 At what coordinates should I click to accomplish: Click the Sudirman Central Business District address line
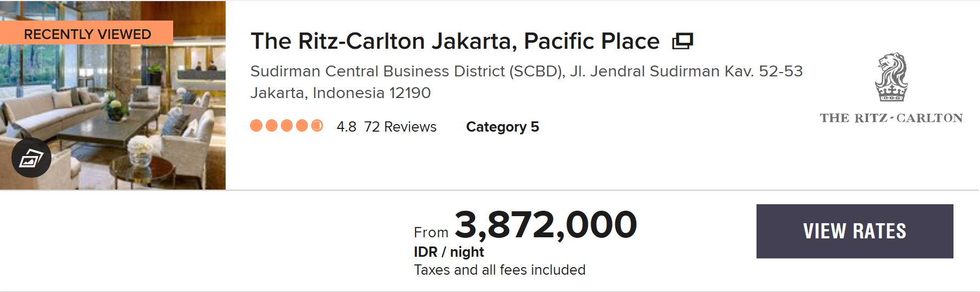527,72
